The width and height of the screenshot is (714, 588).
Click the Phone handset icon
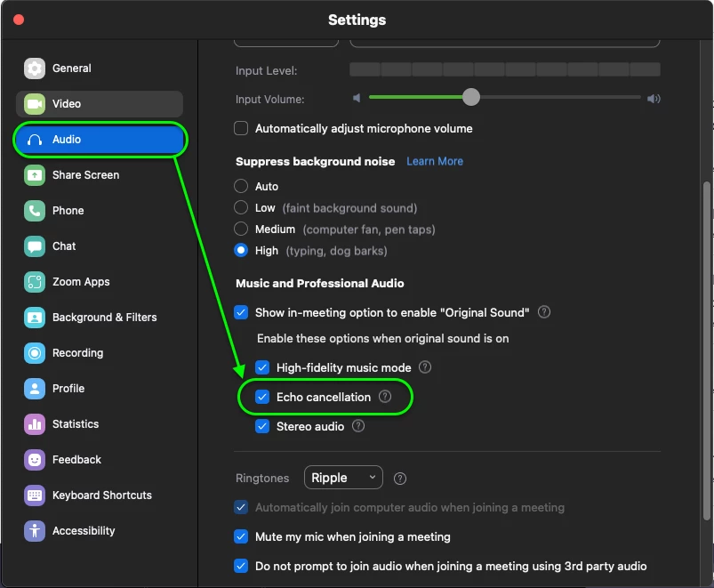tap(35, 211)
